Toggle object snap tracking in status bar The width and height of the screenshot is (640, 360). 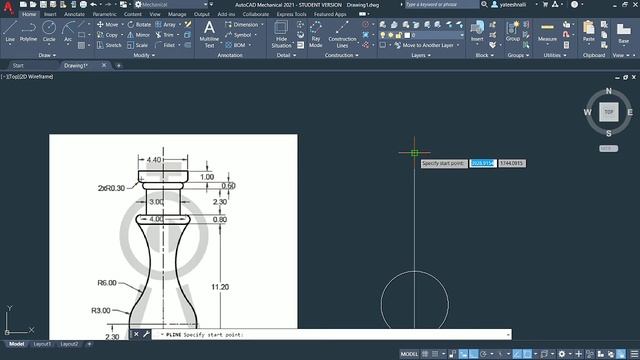point(517,354)
